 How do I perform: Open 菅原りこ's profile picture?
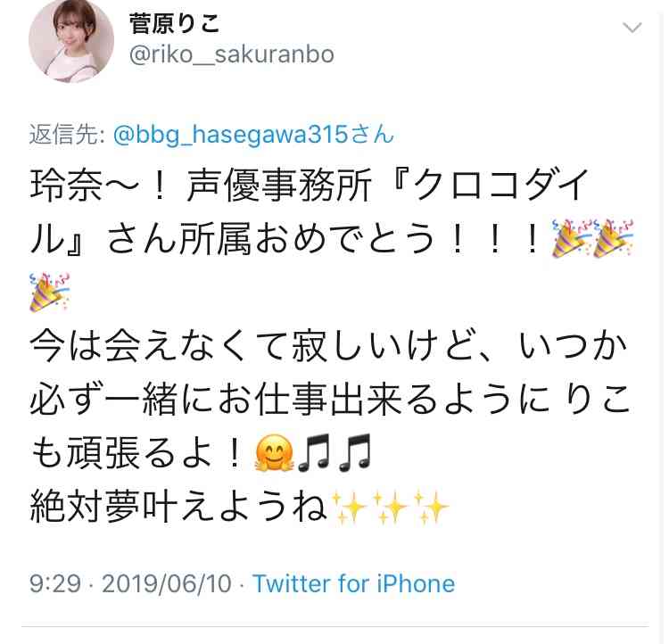pyautogui.click(x=71, y=41)
